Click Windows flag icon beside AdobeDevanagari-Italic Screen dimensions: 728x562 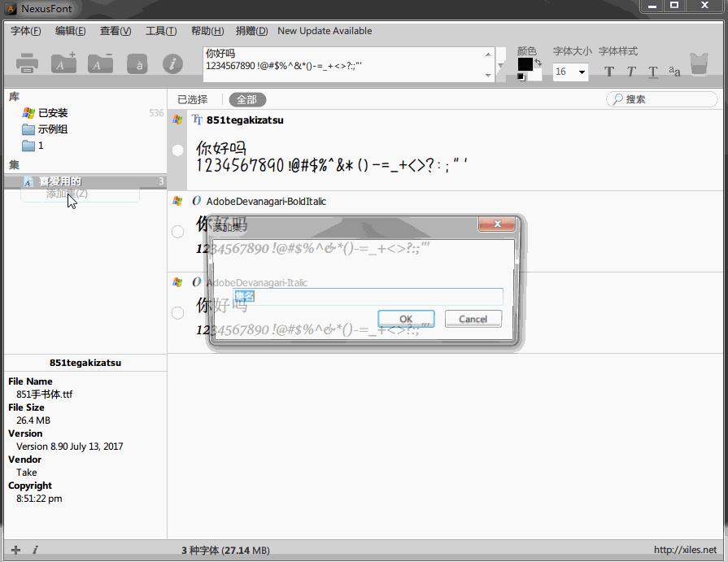[x=177, y=282]
